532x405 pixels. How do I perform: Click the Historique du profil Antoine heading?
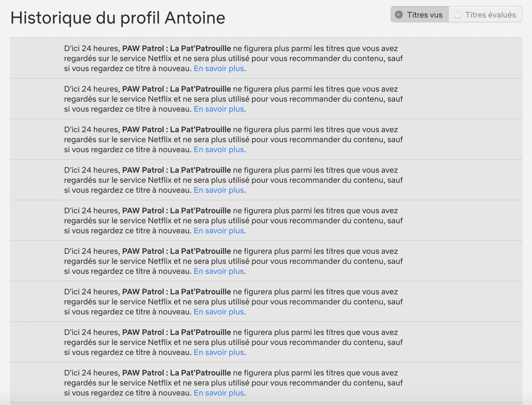coord(118,18)
